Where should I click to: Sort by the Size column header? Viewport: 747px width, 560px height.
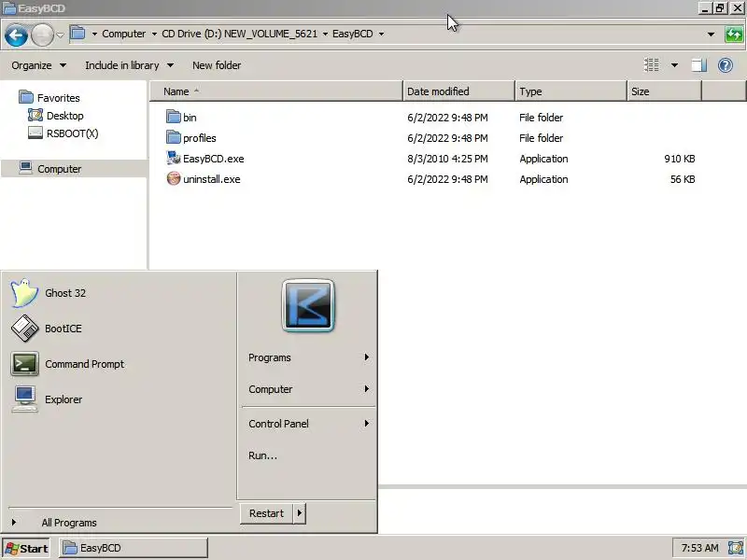(x=664, y=91)
